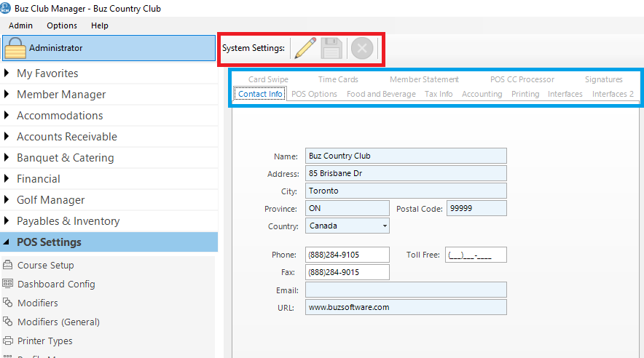
Task: Expand the Golf Manager section
Action: tap(50, 200)
